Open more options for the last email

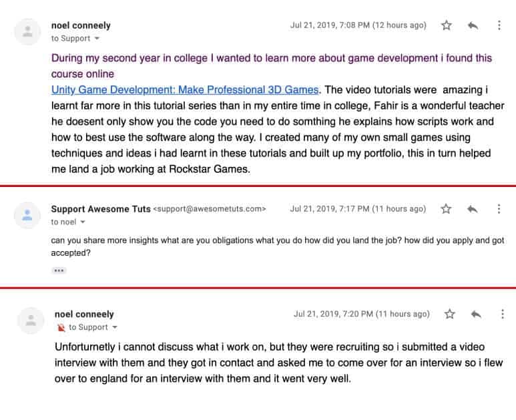tap(502, 314)
